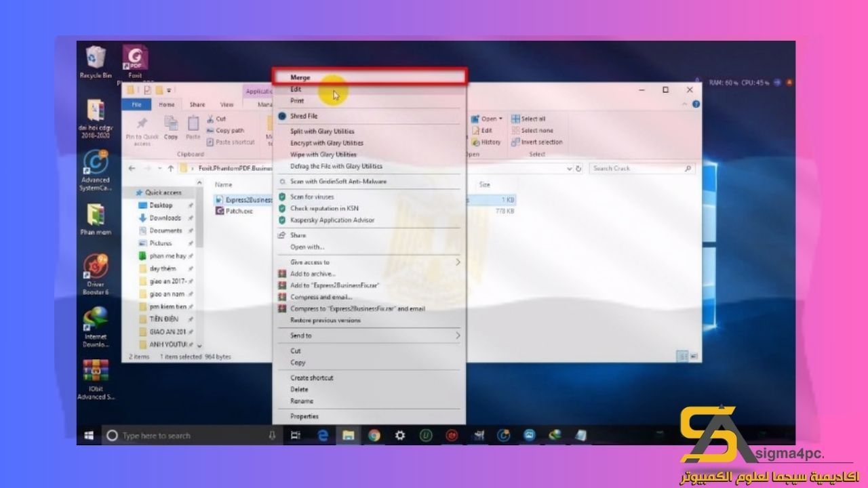Switch to the View ribbon tab
This screenshot has height=488, width=868.
click(226, 104)
